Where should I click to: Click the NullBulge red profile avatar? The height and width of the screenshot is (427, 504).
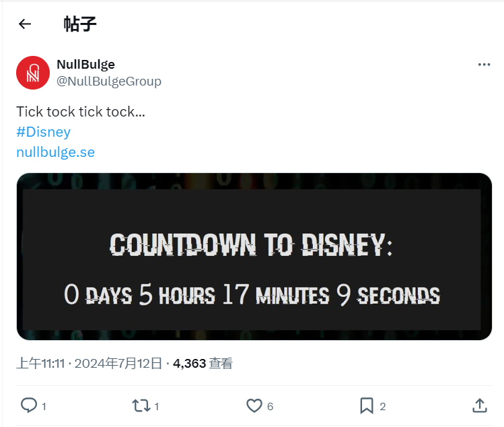[33, 73]
